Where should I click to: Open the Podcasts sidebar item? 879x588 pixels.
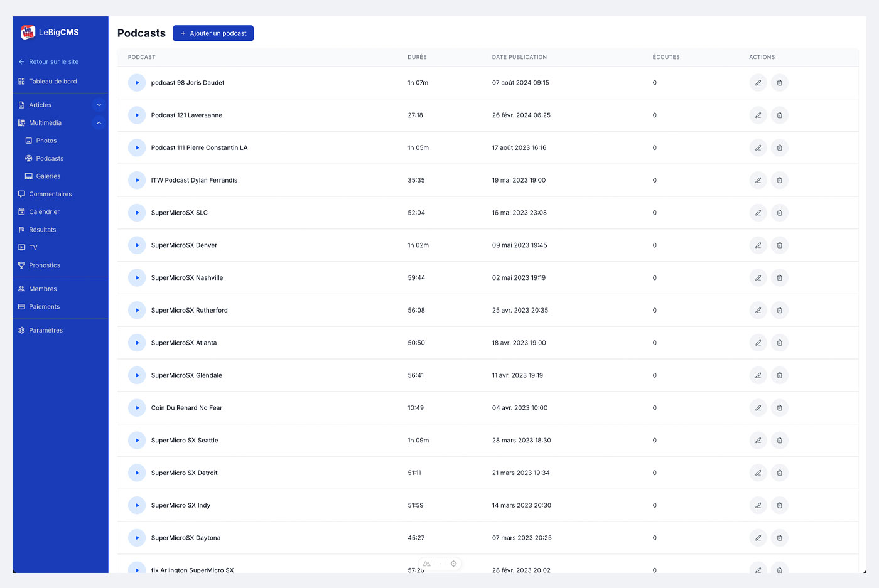click(x=50, y=159)
